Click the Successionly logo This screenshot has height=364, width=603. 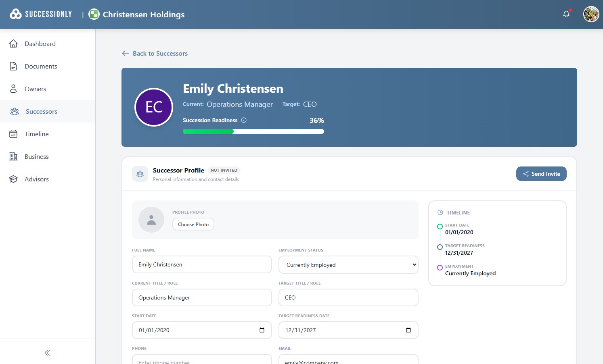pos(41,14)
